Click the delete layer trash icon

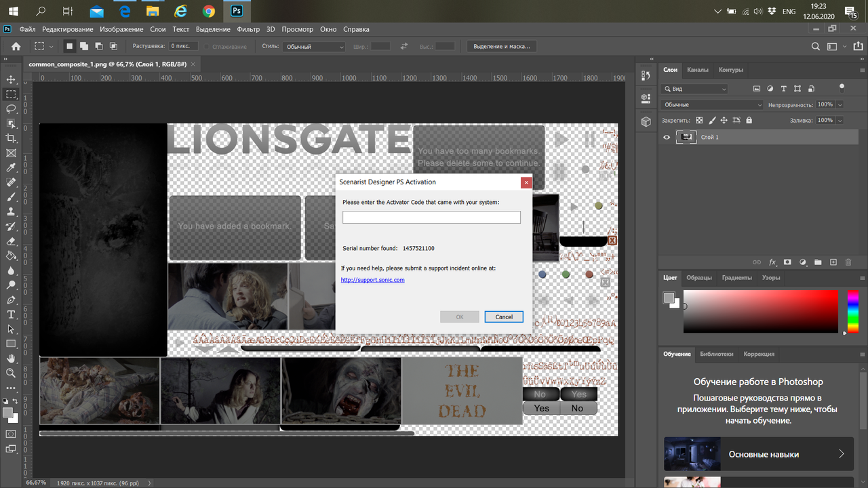pyautogui.click(x=849, y=262)
